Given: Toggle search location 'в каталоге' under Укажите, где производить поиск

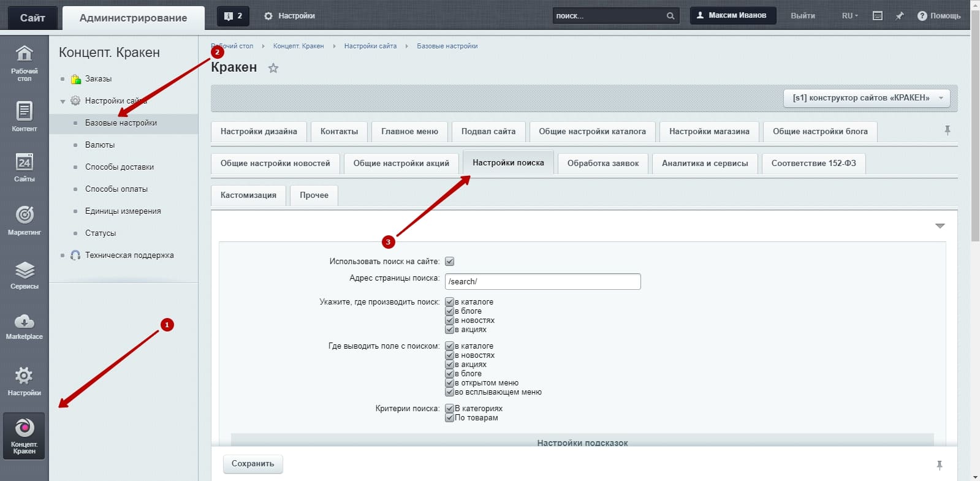Looking at the screenshot, I should click(x=449, y=302).
